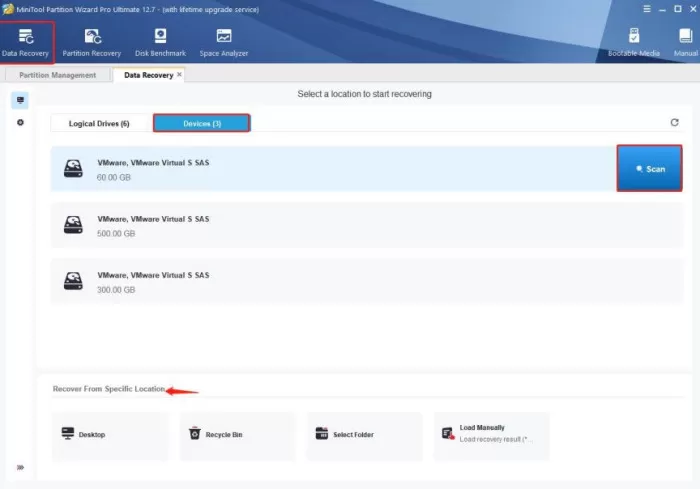This screenshot has width=700, height=489.
Task: Click the 60.00 GB size label
Action: click(x=114, y=177)
